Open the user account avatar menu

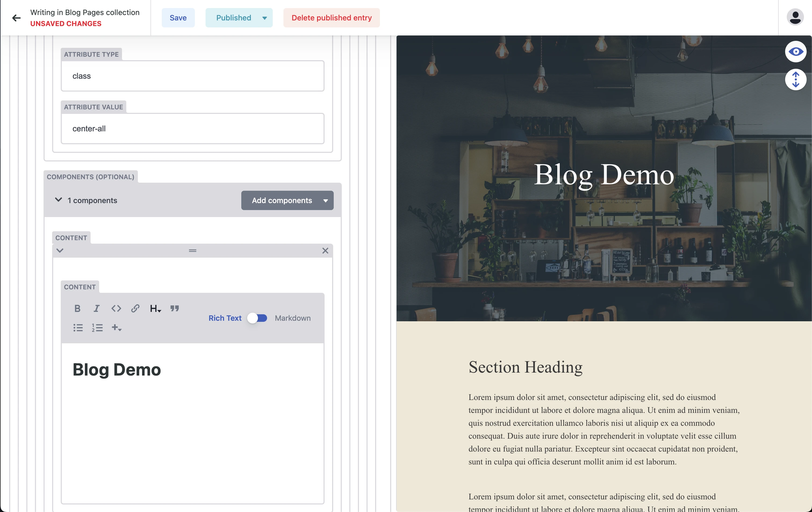pyautogui.click(x=795, y=17)
